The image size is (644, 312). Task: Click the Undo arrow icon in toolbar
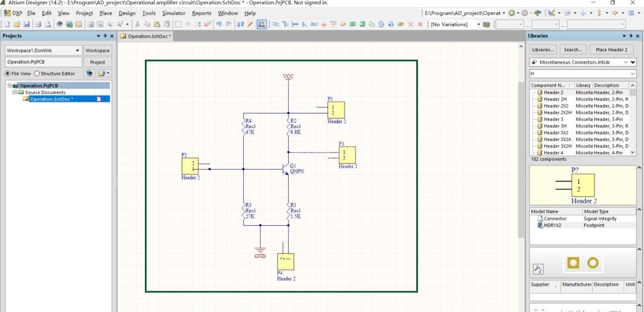220,24
